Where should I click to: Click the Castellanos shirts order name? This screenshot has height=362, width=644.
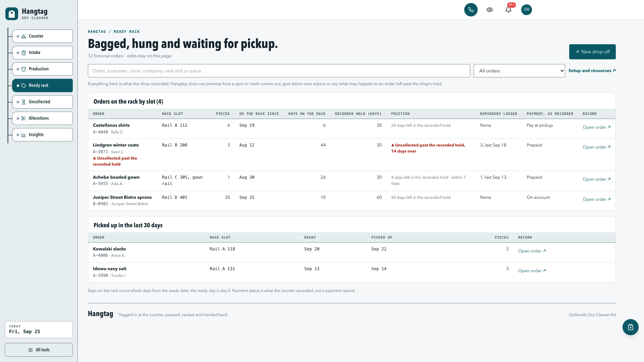pos(111,125)
